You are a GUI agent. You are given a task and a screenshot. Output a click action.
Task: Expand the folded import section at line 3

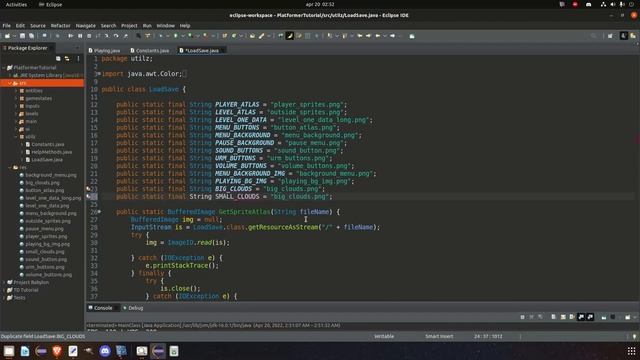point(99,73)
